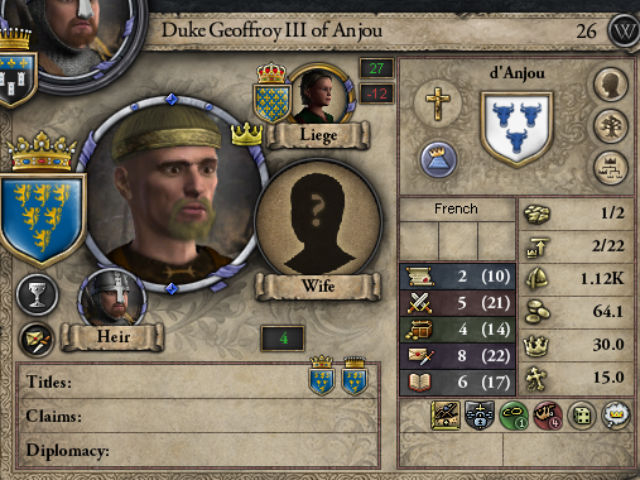Viewport: 640px width, 480px height.
Task: Open the dynasty tree crown icon
Action: [x=611, y=168]
